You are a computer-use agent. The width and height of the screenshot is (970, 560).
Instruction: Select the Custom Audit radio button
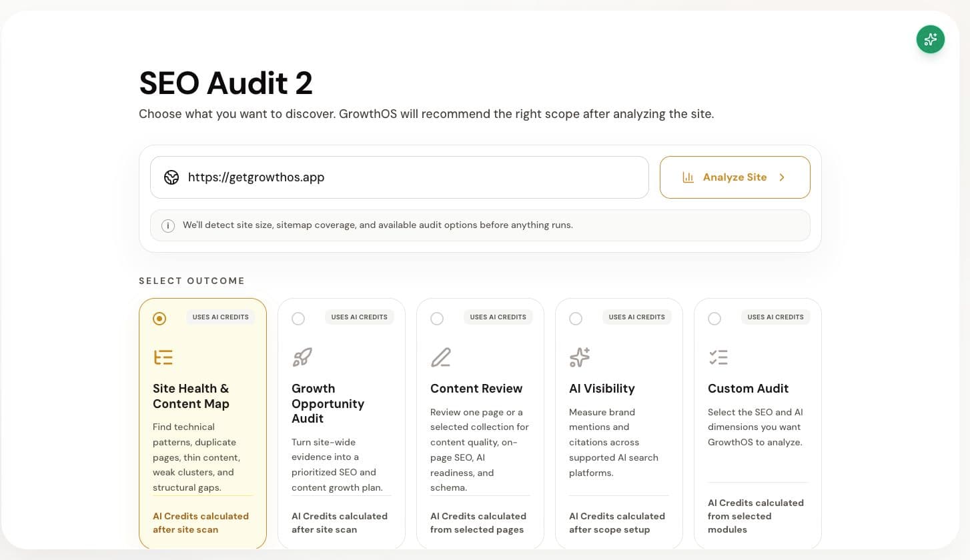(x=714, y=319)
